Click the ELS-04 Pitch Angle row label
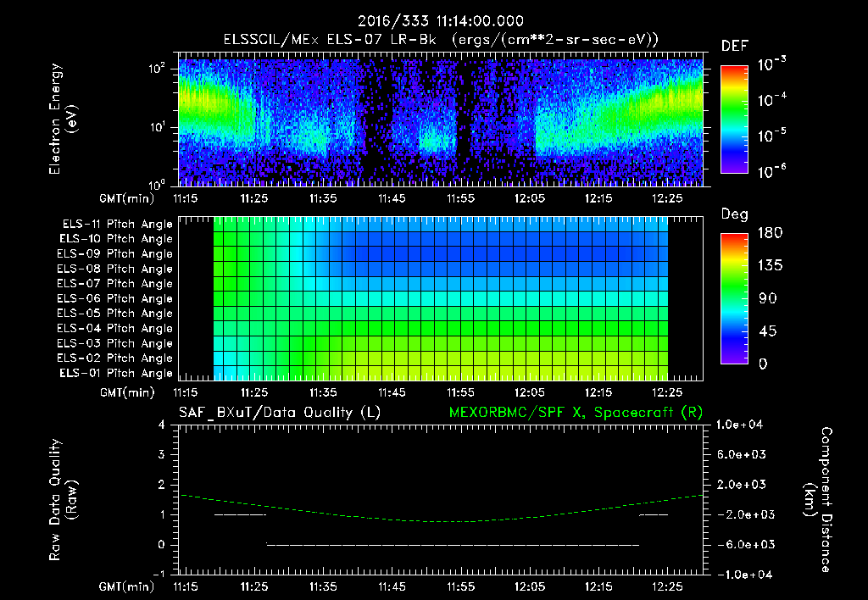This screenshot has width=868, height=600. 115,329
